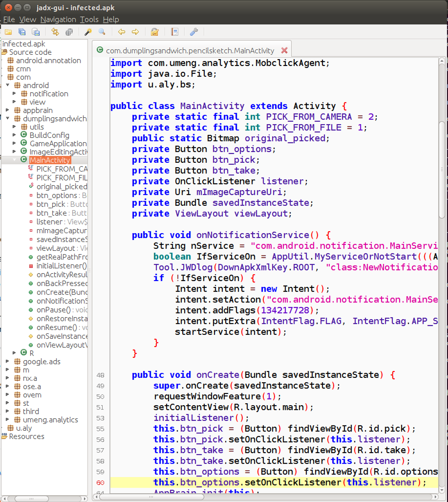
Task: Expand the BuildConfig class node
Action: click(14, 135)
